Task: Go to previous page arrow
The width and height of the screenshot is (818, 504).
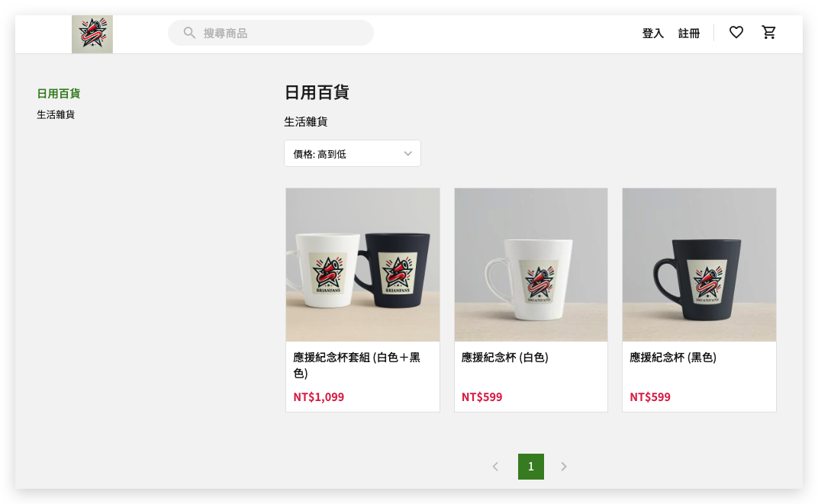Action: 495,467
